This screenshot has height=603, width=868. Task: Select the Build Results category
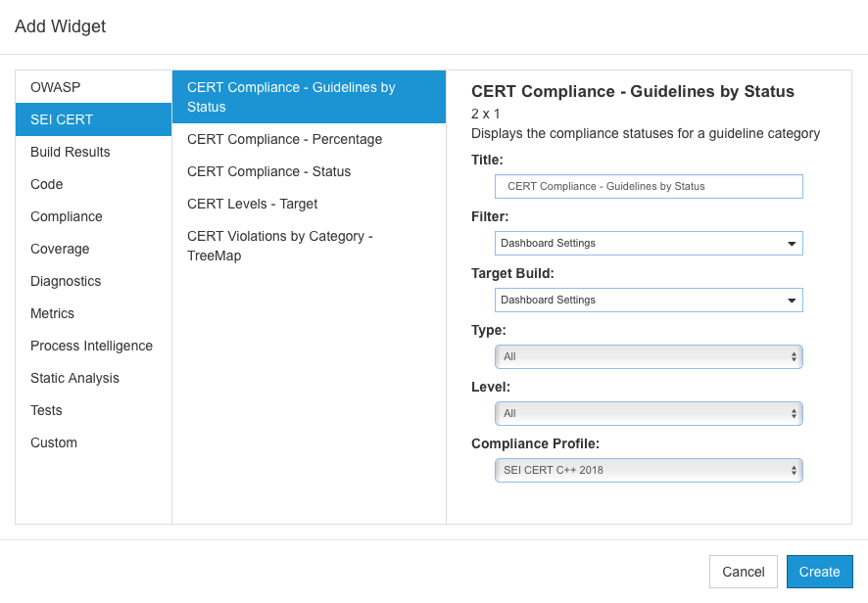(x=93, y=152)
